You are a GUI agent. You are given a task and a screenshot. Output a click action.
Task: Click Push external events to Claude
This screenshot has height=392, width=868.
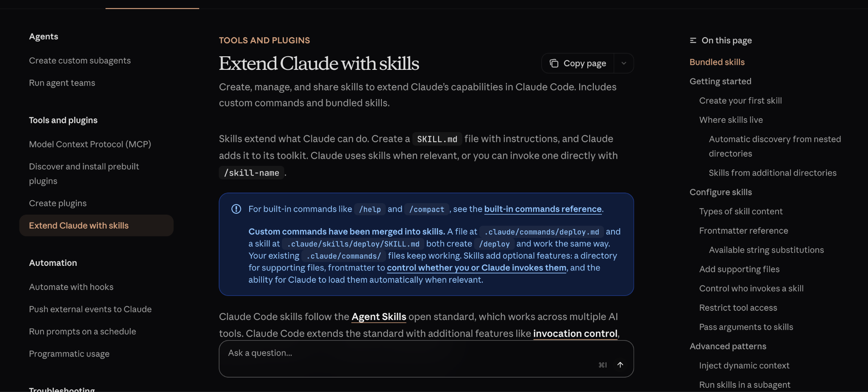(90, 309)
